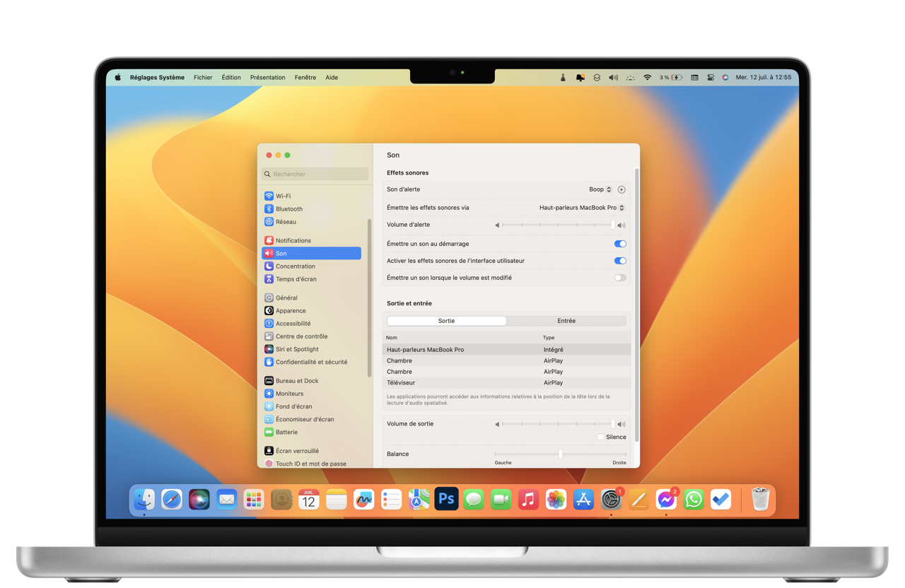The width and height of the screenshot is (905, 588).
Task: Open Batterie settings in the sidebar
Action: (286, 432)
